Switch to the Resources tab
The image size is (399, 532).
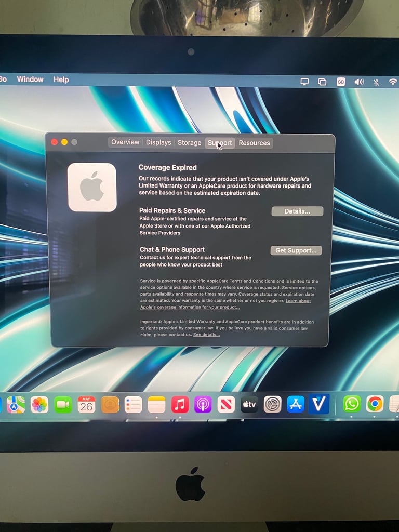tap(254, 143)
